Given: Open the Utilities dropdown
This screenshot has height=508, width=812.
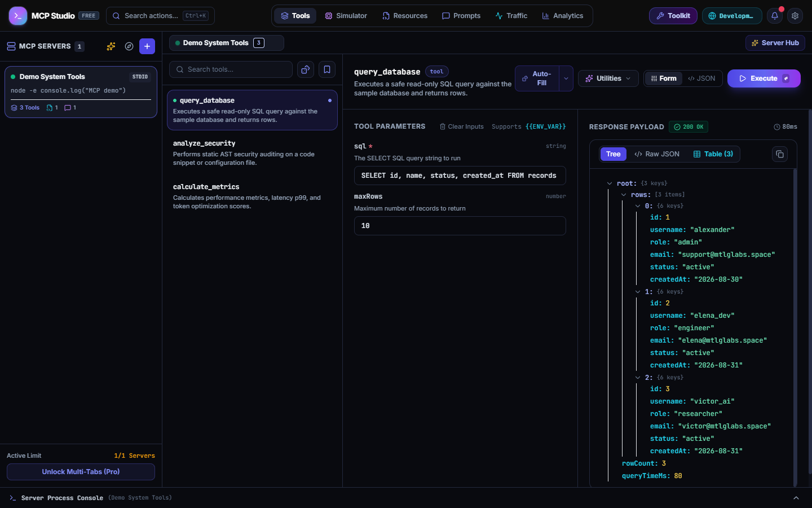Looking at the screenshot, I should [x=608, y=78].
